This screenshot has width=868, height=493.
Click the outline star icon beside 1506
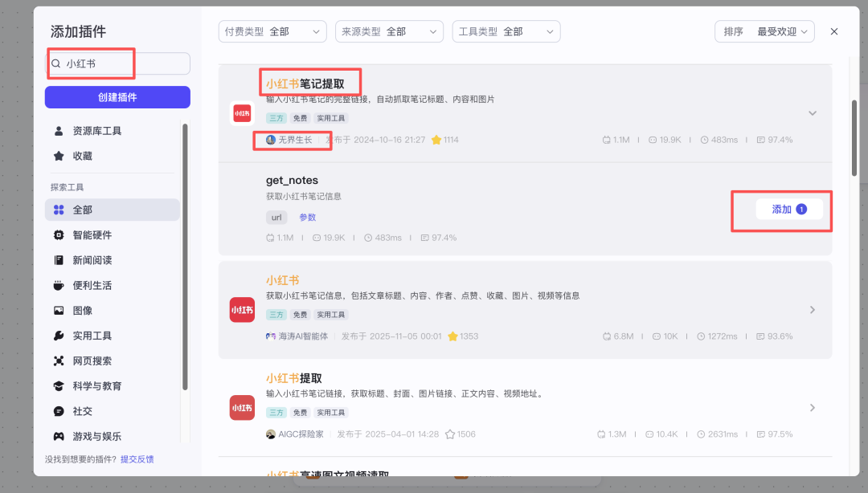[x=450, y=434]
